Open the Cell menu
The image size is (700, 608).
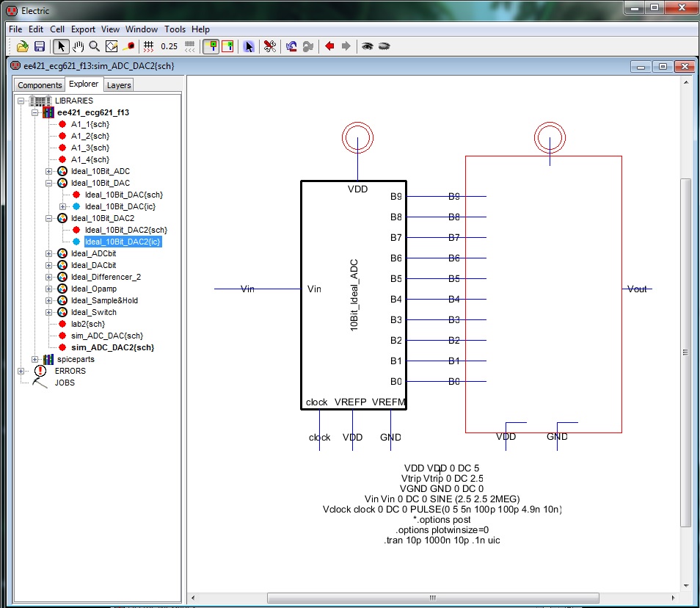click(57, 29)
